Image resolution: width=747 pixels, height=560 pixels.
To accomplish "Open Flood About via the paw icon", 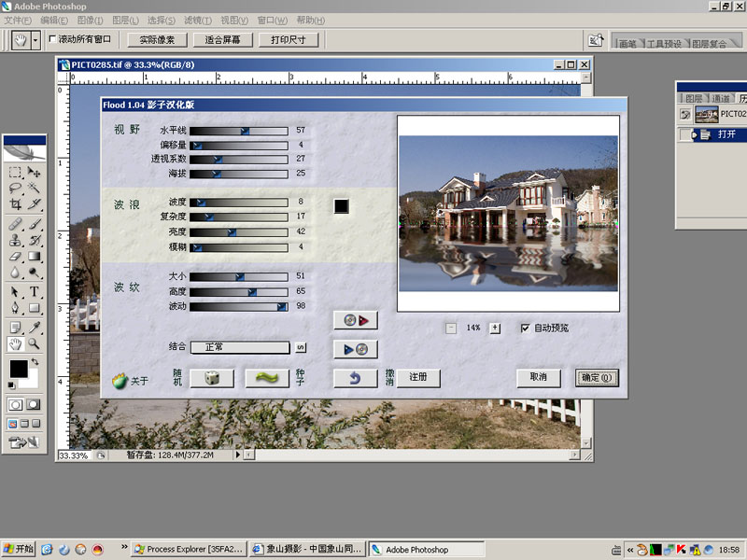I will [120, 381].
